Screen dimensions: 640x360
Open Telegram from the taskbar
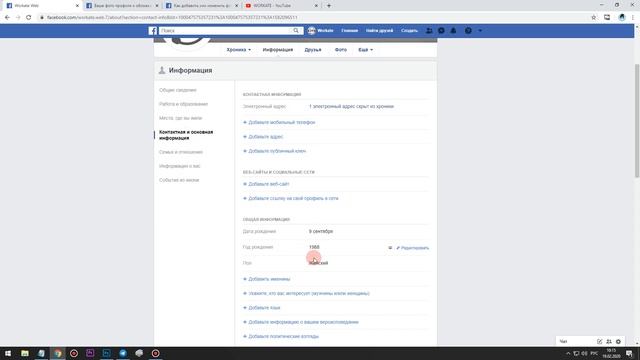(x=123, y=353)
